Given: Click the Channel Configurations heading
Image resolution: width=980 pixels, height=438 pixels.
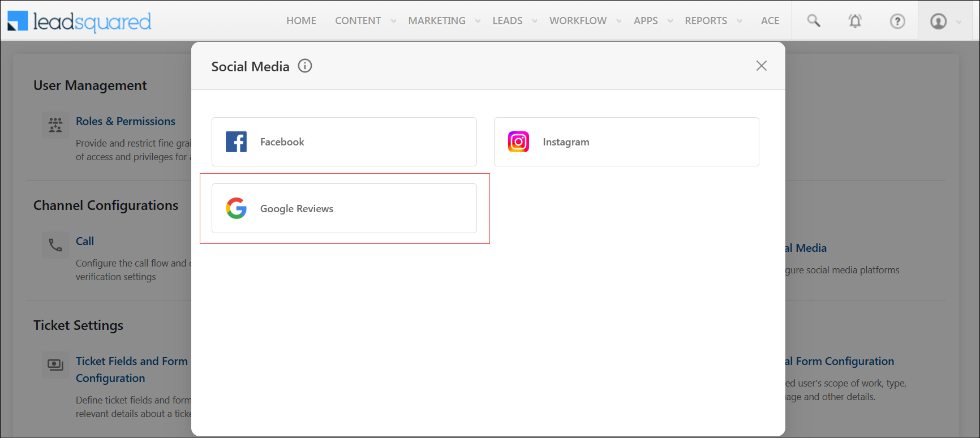Looking at the screenshot, I should click(x=106, y=205).
